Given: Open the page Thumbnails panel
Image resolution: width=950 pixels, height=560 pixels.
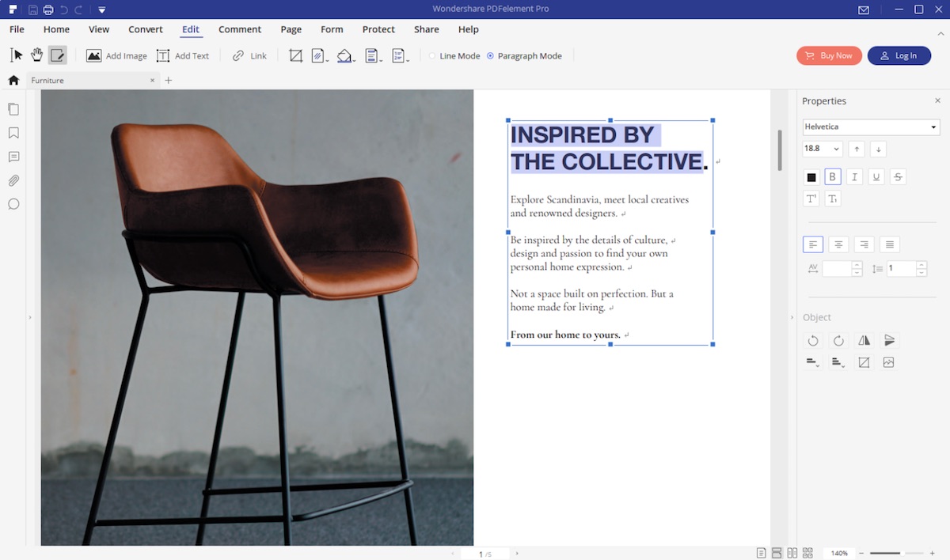Looking at the screenshot, I should (13, 109).
